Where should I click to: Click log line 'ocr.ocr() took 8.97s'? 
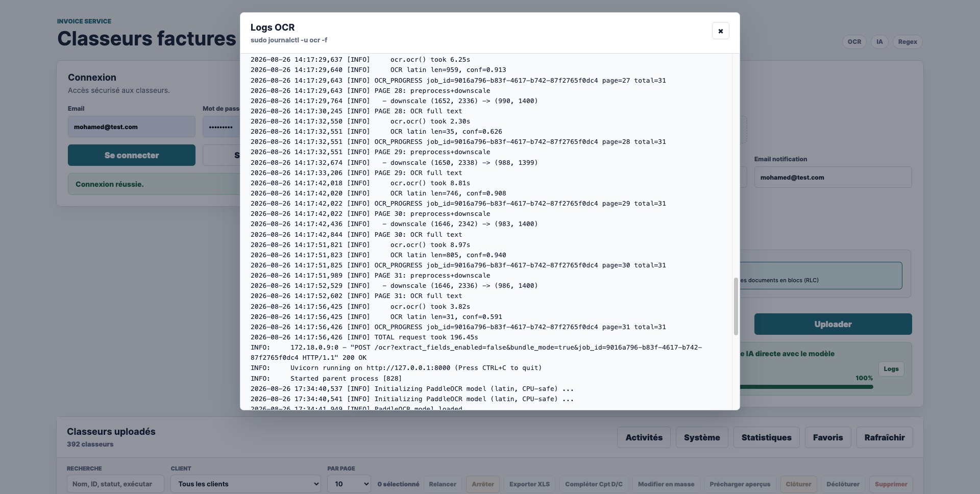(360, 245)
